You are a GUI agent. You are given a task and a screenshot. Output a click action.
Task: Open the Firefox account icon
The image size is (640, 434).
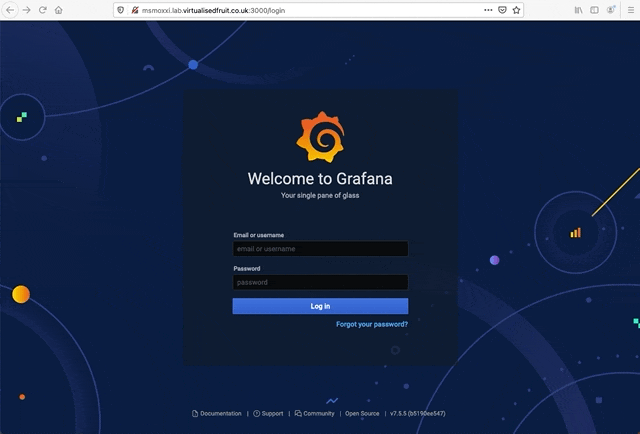611,10
